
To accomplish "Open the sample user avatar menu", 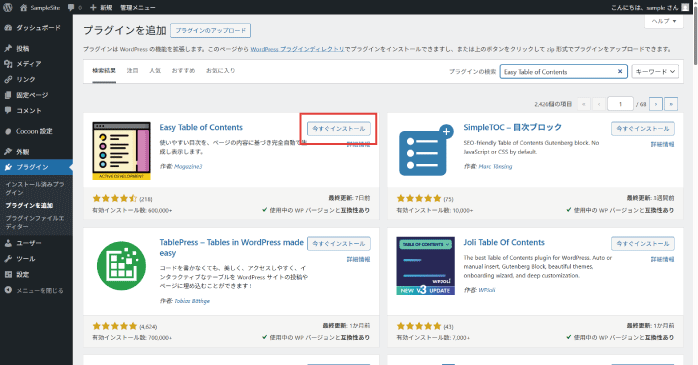I will (x=685, y=8).
